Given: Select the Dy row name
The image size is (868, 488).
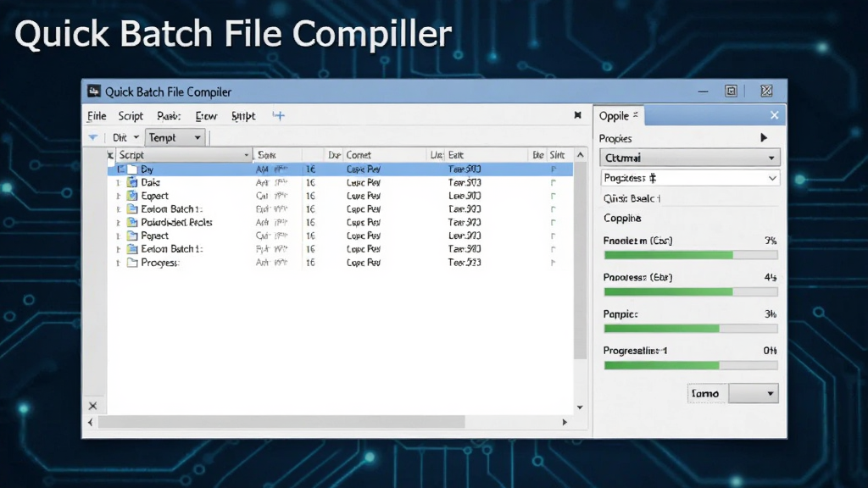Looking at the screenshot, I should (x=147, y=169).
